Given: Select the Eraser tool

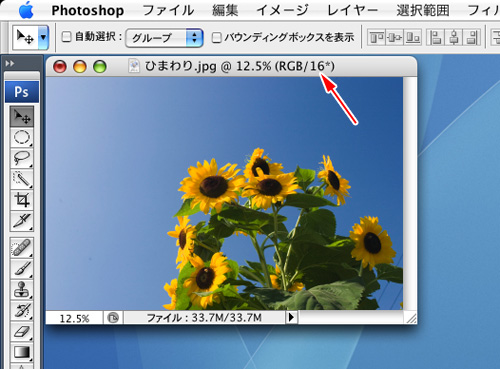Looking at the screenshot, I should (x=22, y=331).
